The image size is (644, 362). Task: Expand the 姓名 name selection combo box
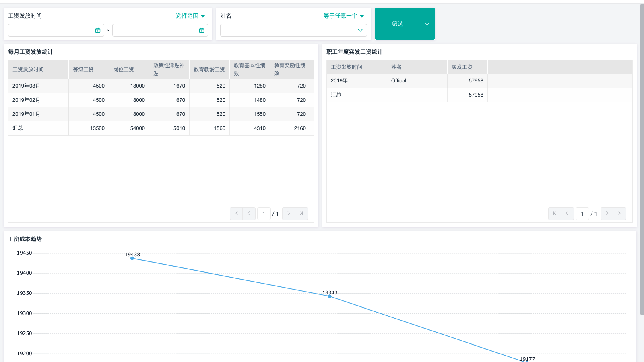pyautogui.click(x=293, y=30)
